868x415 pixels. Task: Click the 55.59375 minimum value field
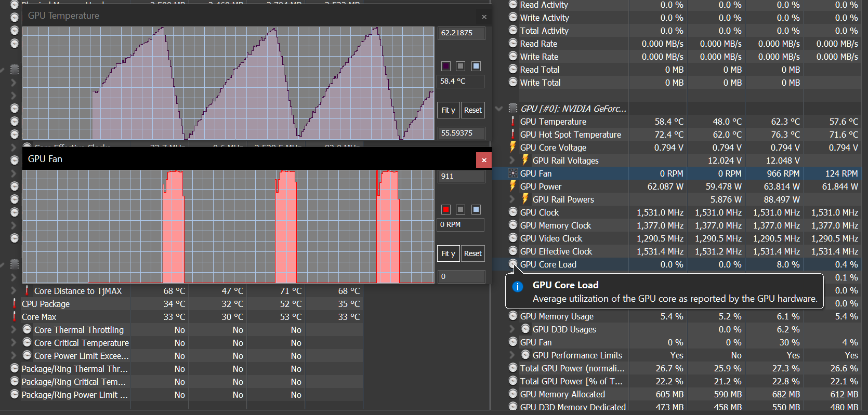(x=462, y=133)
